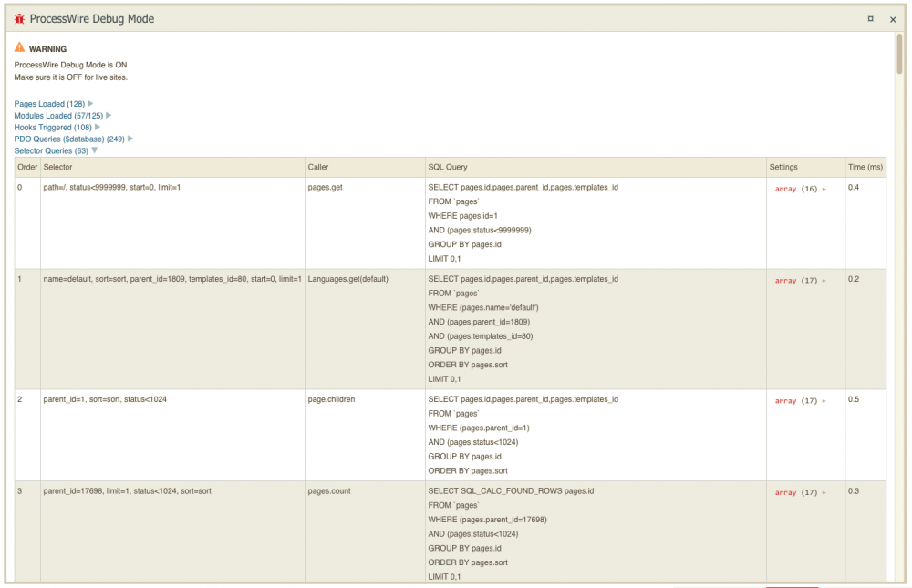Screen dimensions: 912x588
Task: Expand settings array (17) for page.children row
Action: click(800, 401)
